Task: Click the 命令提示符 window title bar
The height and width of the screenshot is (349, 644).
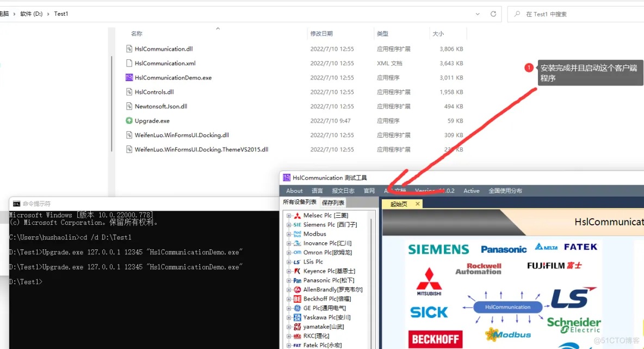Action: (144, 204)
